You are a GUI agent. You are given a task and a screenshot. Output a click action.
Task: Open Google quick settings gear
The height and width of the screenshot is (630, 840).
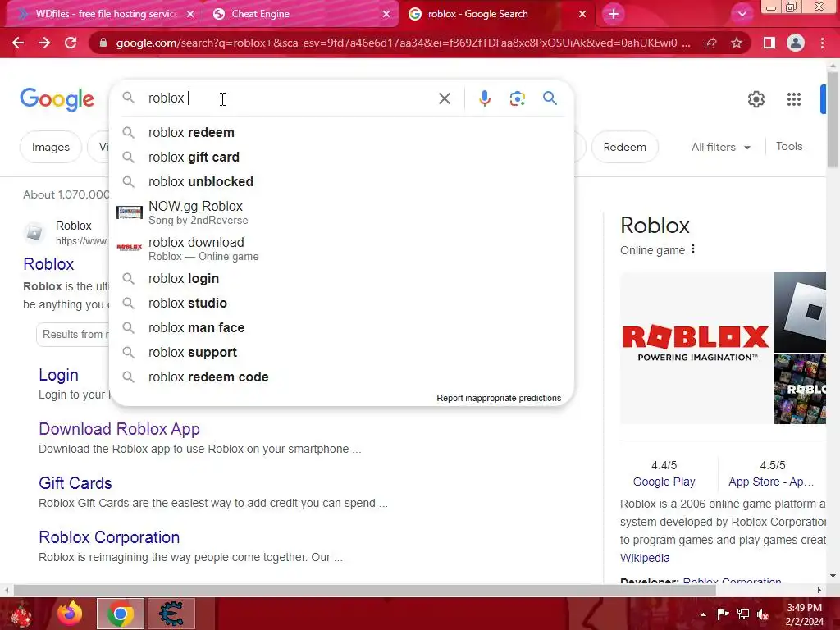756,99
